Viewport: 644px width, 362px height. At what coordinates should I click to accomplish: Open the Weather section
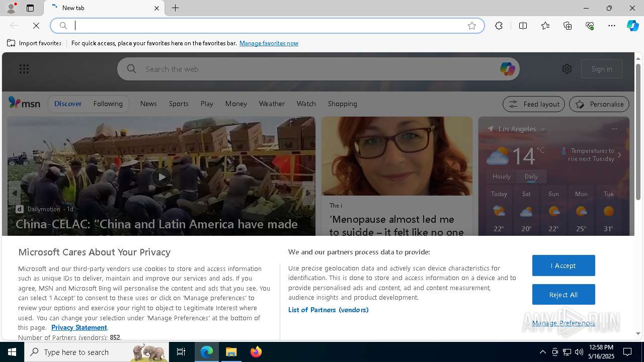click(272, 104)
